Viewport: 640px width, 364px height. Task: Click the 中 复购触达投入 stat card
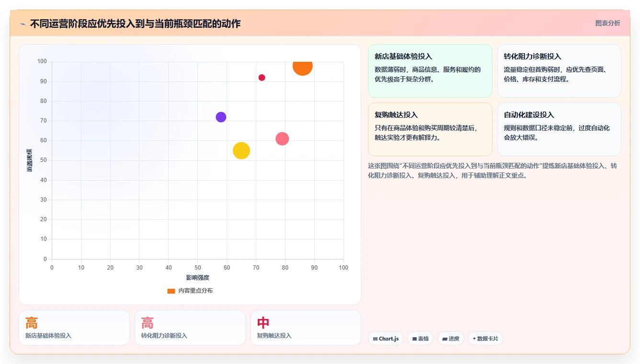pos(306,328)
